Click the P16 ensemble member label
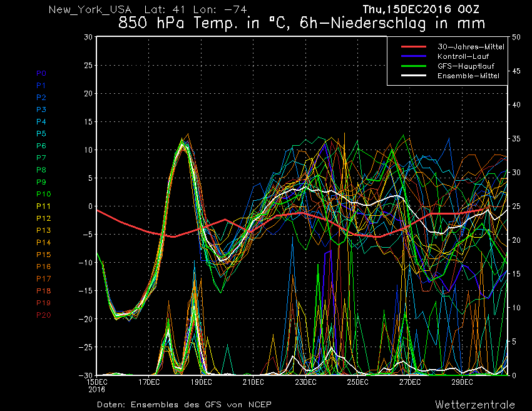The image size is (532, 411). [x=43, y=266]
